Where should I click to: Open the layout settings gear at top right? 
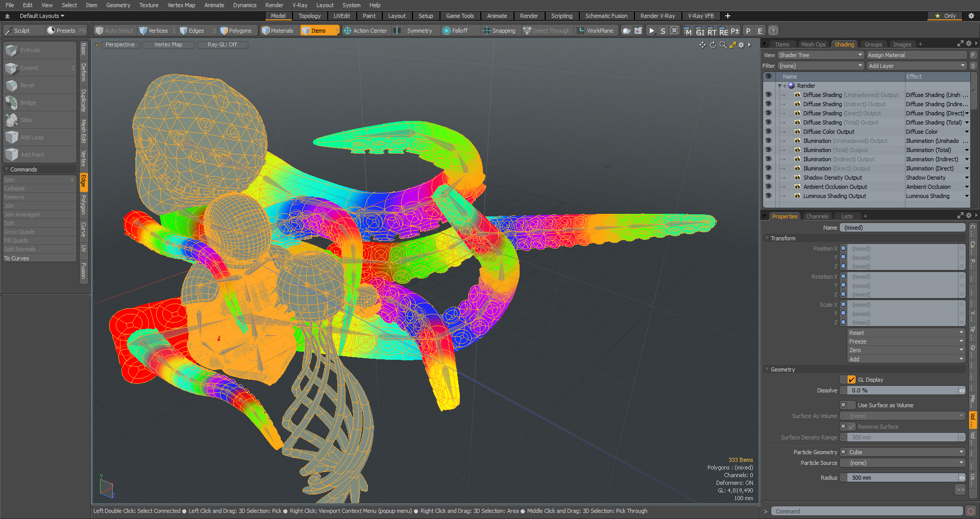(971, 16)
